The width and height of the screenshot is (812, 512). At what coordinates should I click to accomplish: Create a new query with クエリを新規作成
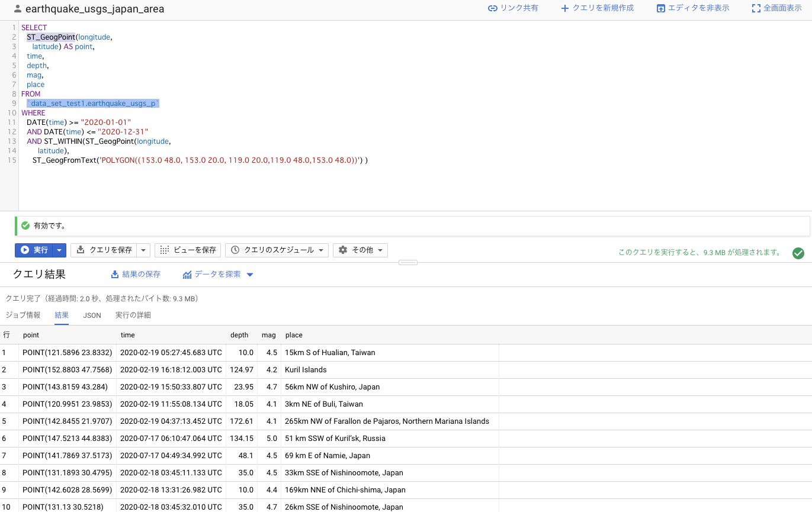pos(597,9)
